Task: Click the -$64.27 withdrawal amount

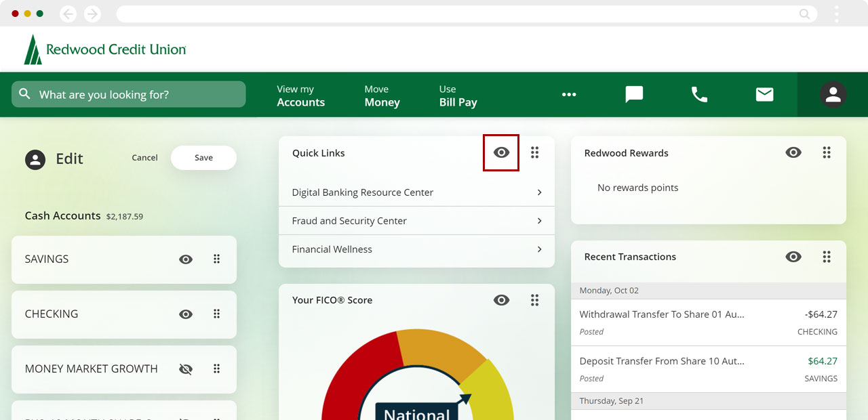Action: (x=821, y=314)
